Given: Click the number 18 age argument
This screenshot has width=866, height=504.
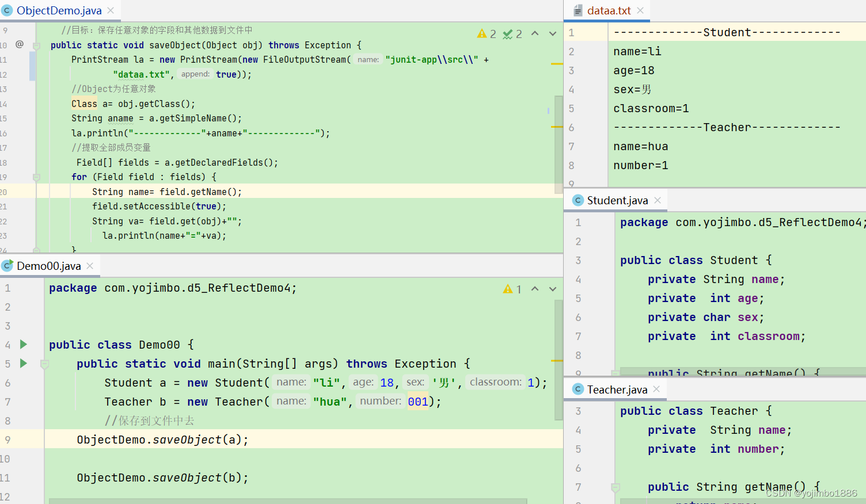Looking at the screenshot, I should pyautogui.click(x=387, y=383).
